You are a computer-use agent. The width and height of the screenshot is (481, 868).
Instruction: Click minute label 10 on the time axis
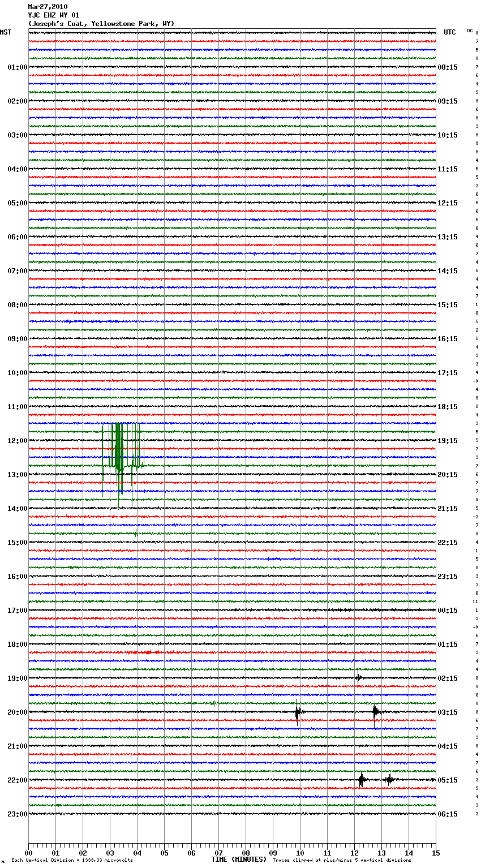click(300, 853)
